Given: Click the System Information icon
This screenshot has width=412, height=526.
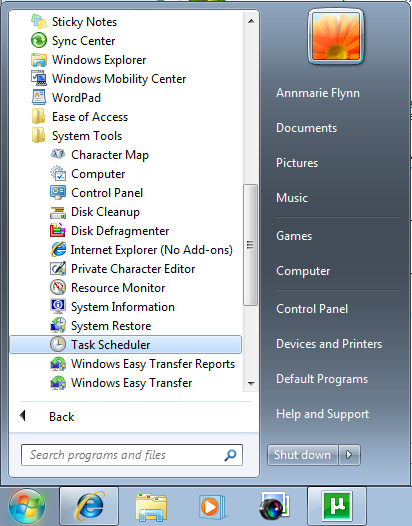Looking at the screenshot, I should pos(58,307).
